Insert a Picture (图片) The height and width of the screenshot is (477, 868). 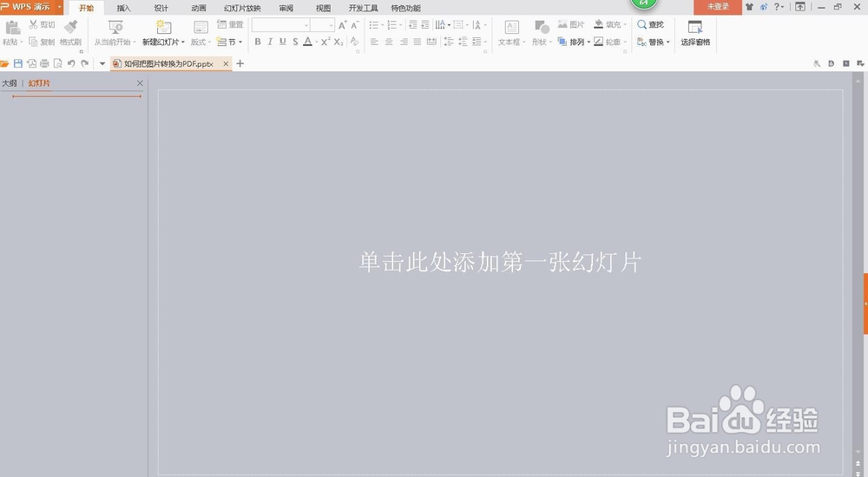point(571,24)
